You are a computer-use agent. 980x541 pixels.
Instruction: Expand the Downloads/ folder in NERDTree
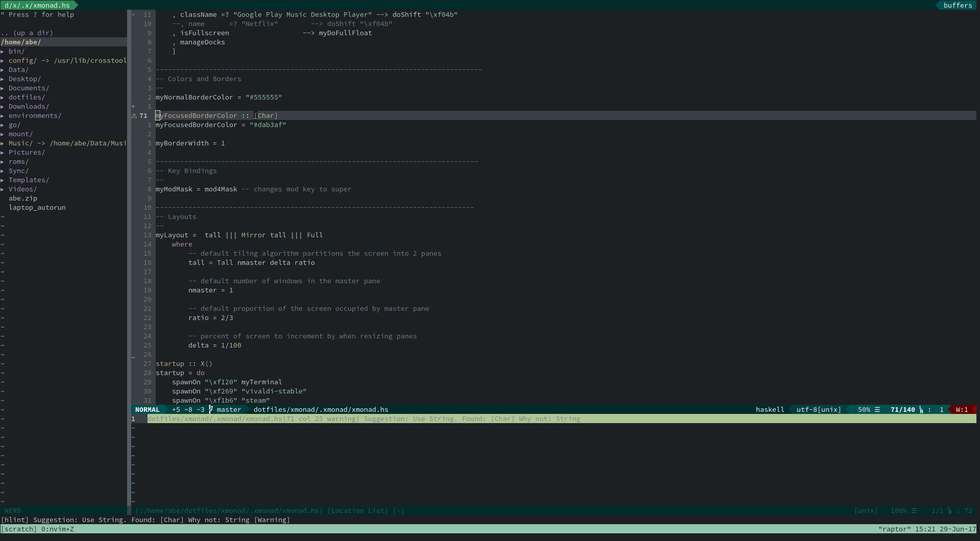(28, 106)
